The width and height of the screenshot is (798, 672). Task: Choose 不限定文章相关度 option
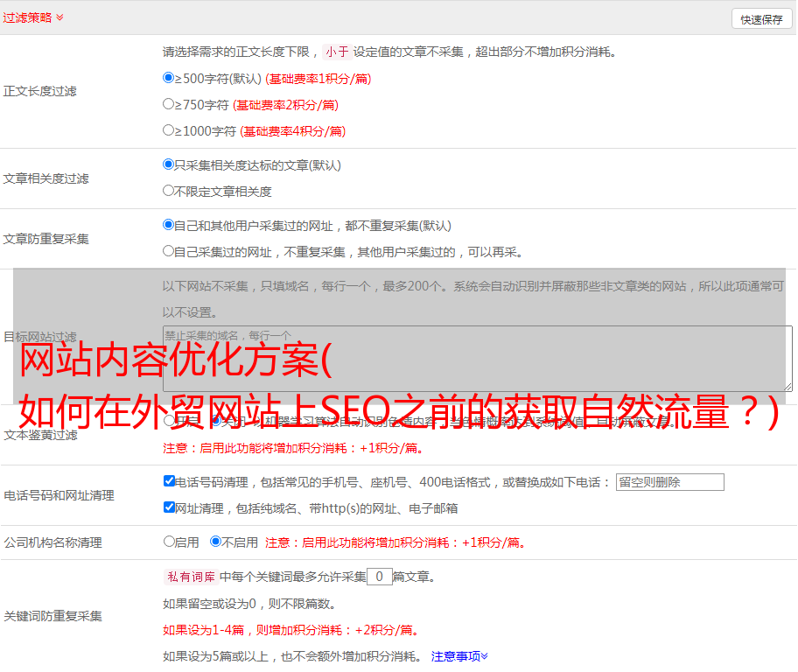[169, 191]
